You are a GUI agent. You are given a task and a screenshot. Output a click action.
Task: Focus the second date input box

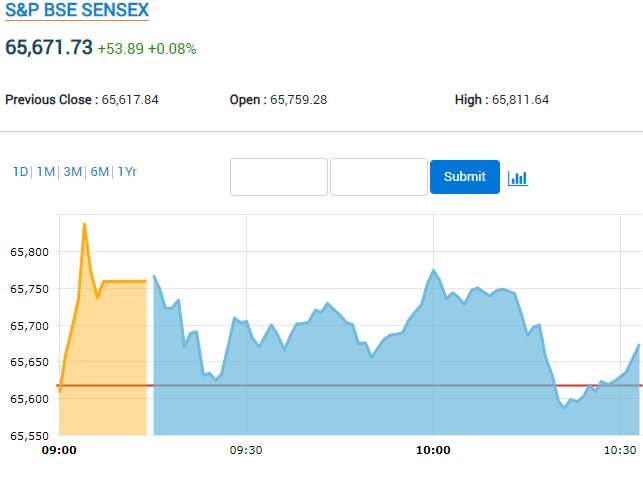(379, 177)
